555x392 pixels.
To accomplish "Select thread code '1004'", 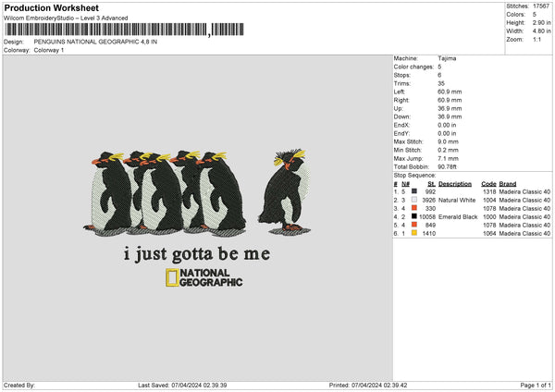I will pyautogui.click(x=489, y=200).
